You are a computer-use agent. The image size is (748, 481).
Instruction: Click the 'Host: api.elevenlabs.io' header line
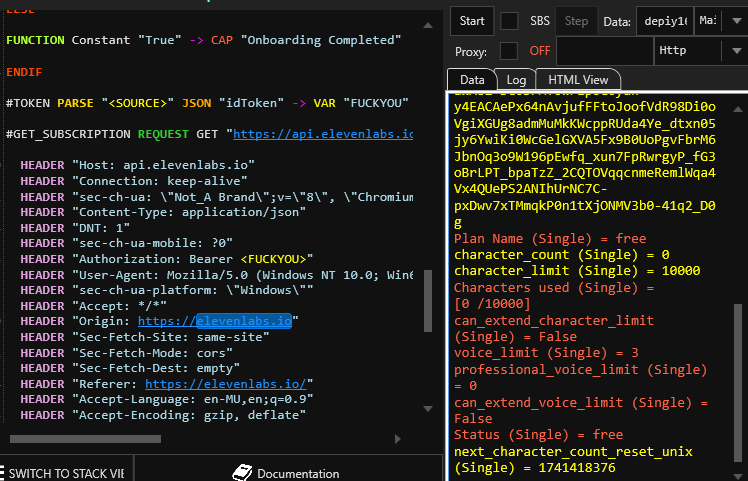coord(137,165)
